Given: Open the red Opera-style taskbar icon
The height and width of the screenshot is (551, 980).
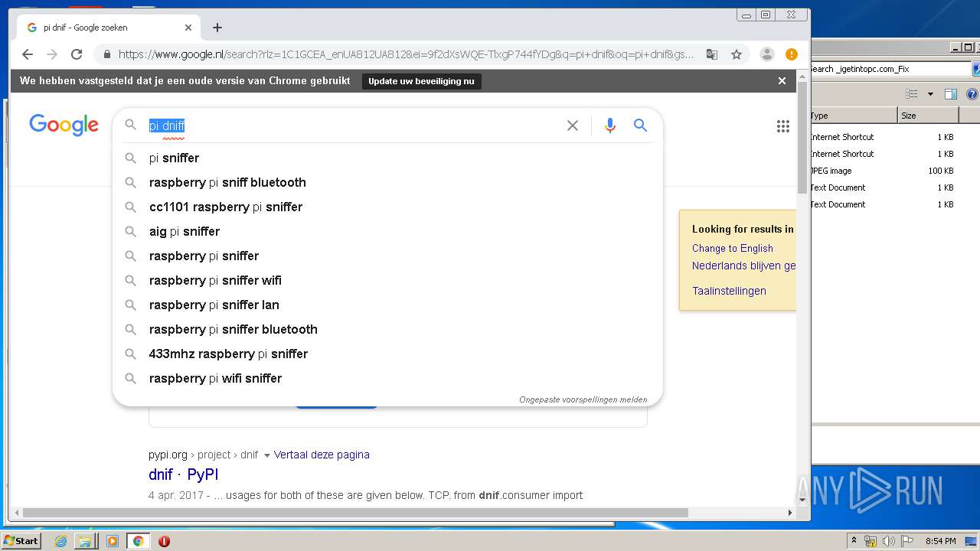Looking at the screenshot, I should (164, 541).
